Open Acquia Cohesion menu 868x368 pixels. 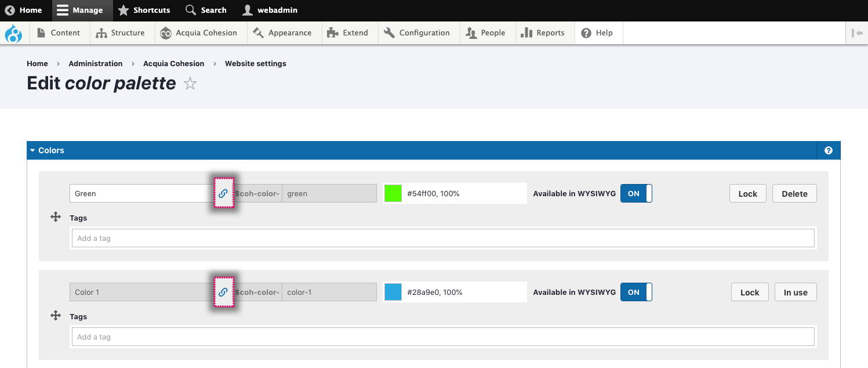pos(199,33)
